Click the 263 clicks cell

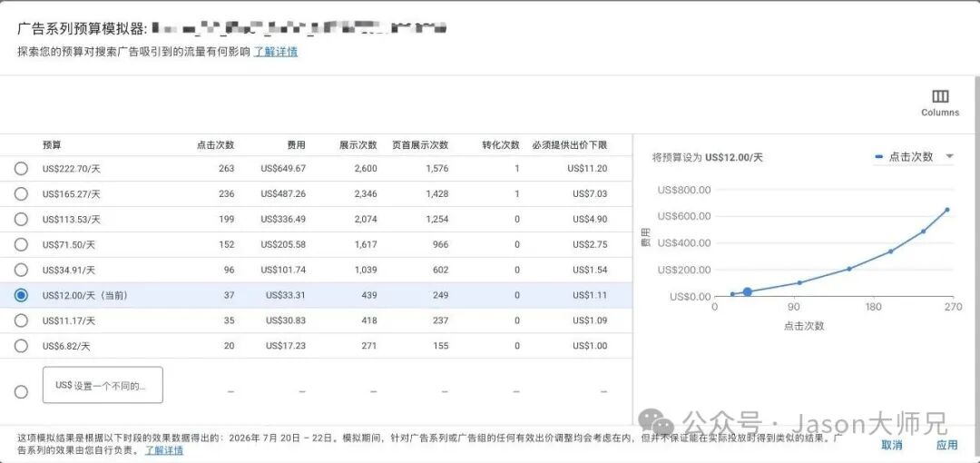coord(227,168)
